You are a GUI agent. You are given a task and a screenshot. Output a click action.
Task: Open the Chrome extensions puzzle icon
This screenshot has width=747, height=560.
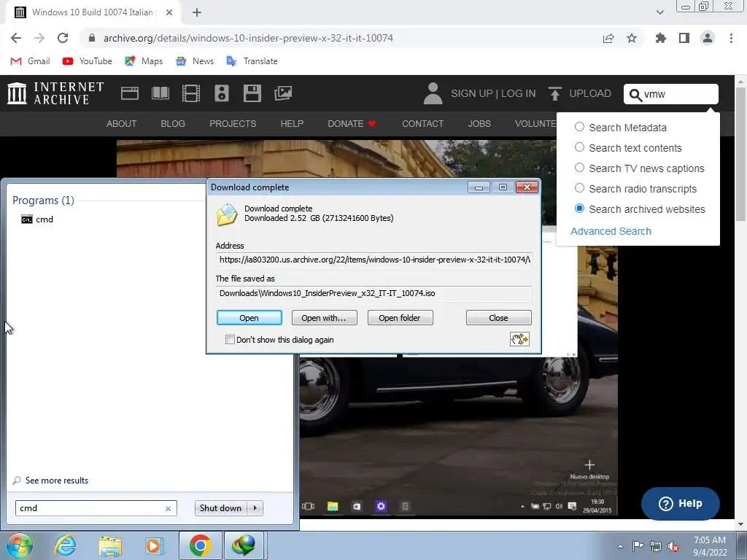(x=661, y=38)
